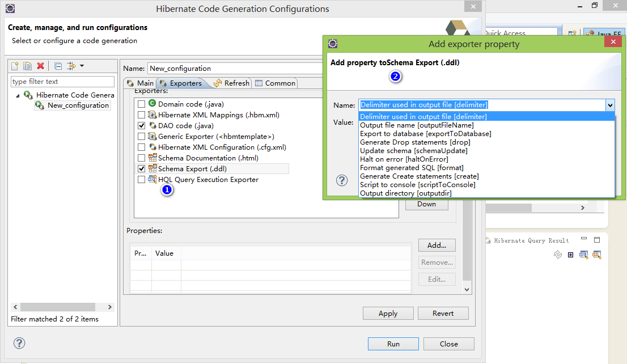This screenshot has width=627, height=364.
Task: Click the help icon in Add exporter property dialog
Action: [x=342, y=180]
